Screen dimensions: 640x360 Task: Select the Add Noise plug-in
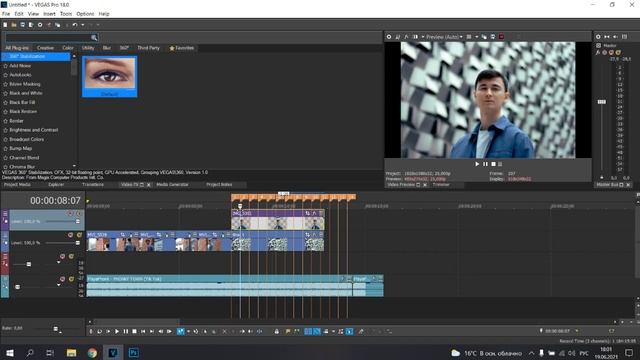[x=20, y=66]
